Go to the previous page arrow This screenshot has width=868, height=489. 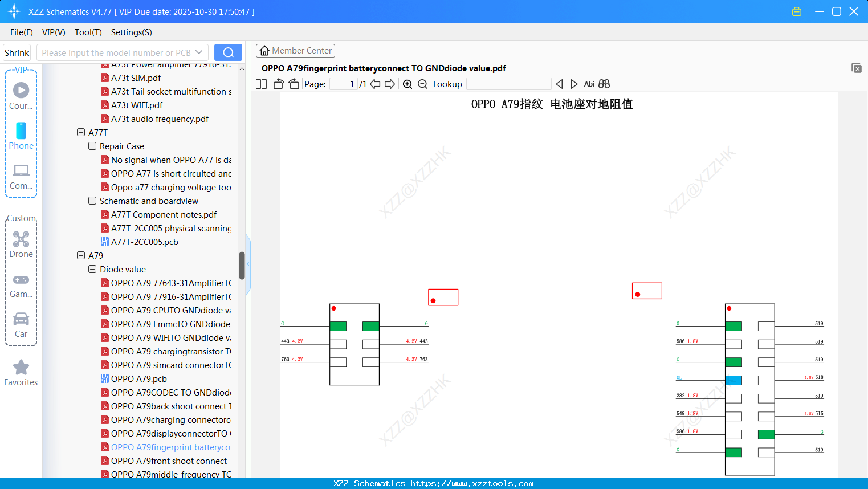375,84
